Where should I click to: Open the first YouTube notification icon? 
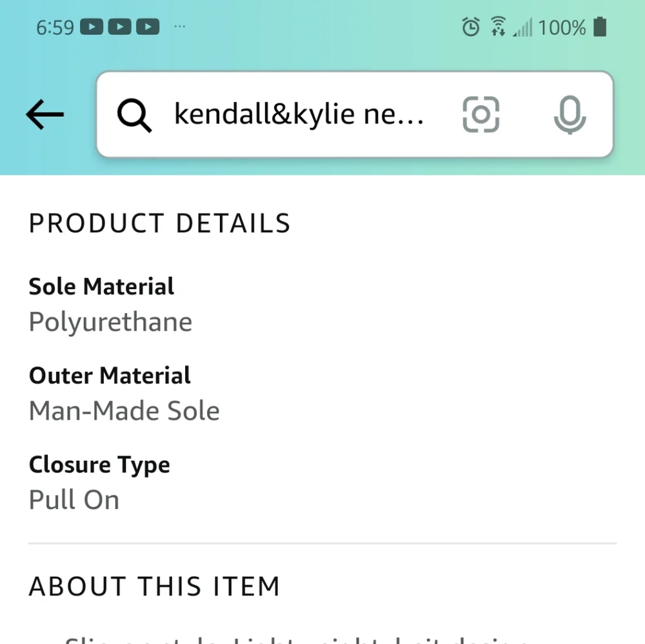[90, 27]
